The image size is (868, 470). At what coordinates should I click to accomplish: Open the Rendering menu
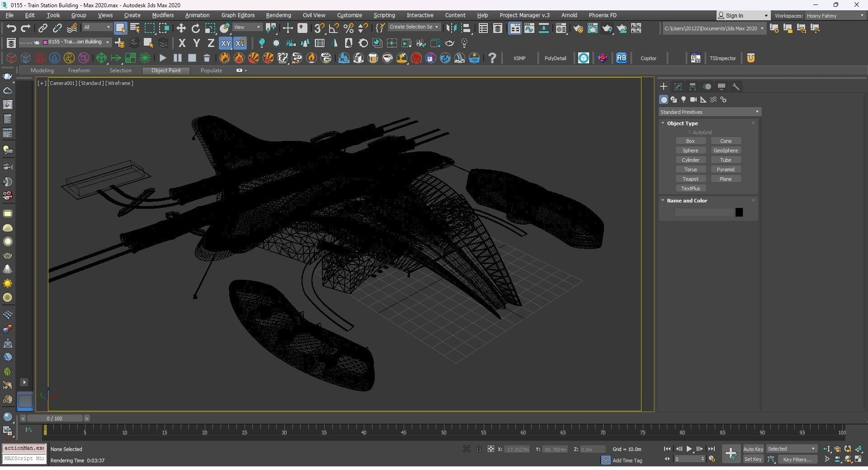278,15
